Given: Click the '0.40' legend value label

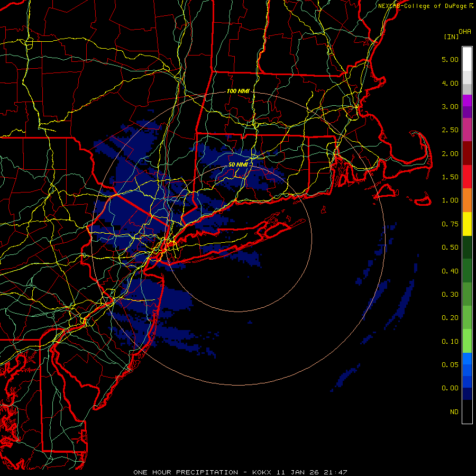Looking at the screenshot, I should click(450, 271).
